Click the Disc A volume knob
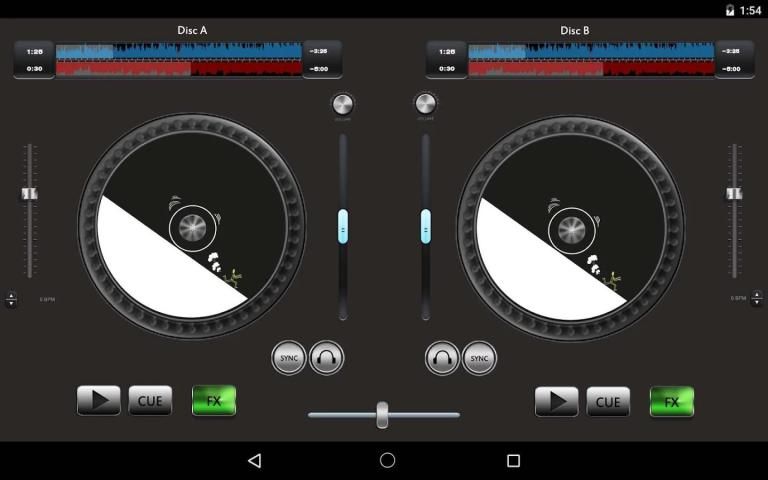 [x=342, y=104]
